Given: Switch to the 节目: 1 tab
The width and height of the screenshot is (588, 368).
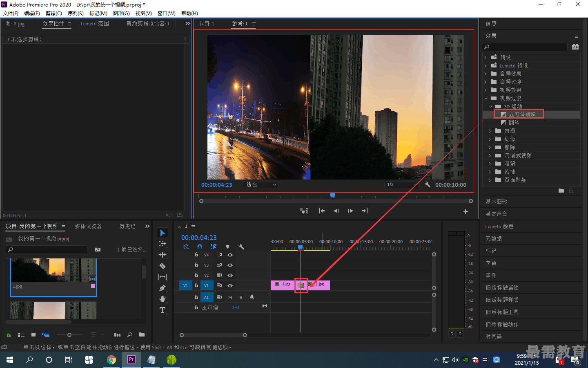Looking at the screenshot, I should click(x=206, y=24).
